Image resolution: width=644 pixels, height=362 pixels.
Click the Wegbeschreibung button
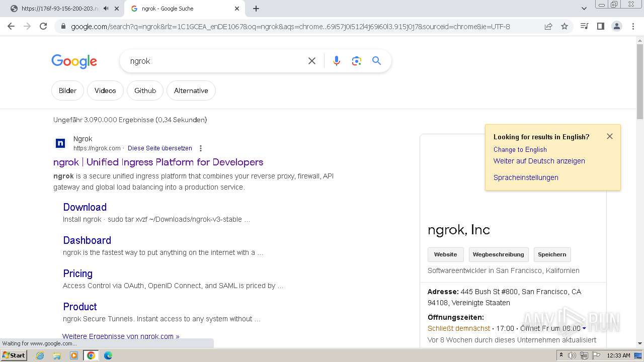pos(498,254)
